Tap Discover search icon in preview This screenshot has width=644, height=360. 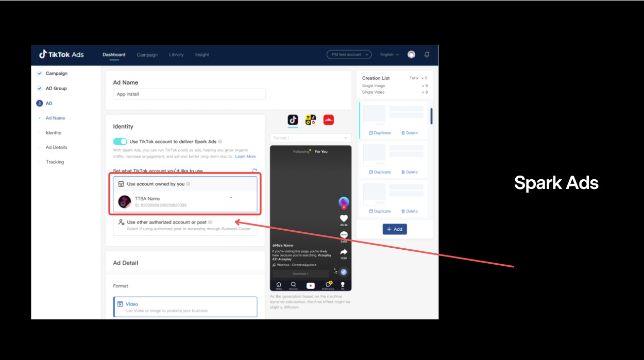coord(294,285)
